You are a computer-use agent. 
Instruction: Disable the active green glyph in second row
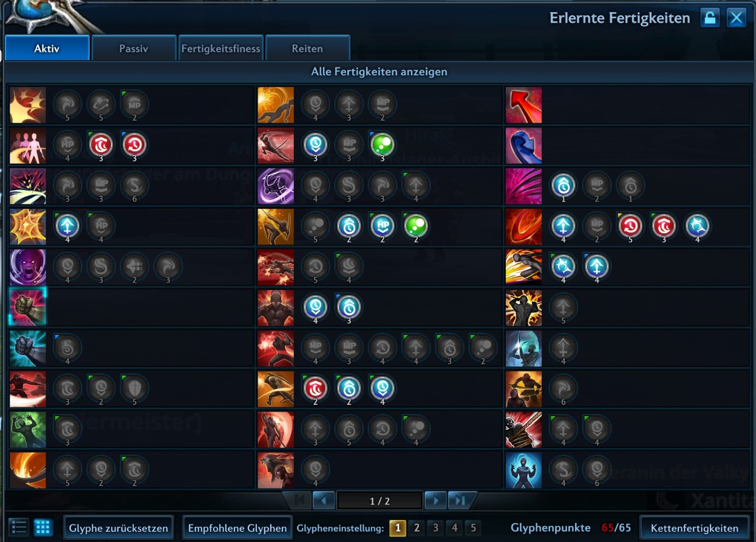383,145
